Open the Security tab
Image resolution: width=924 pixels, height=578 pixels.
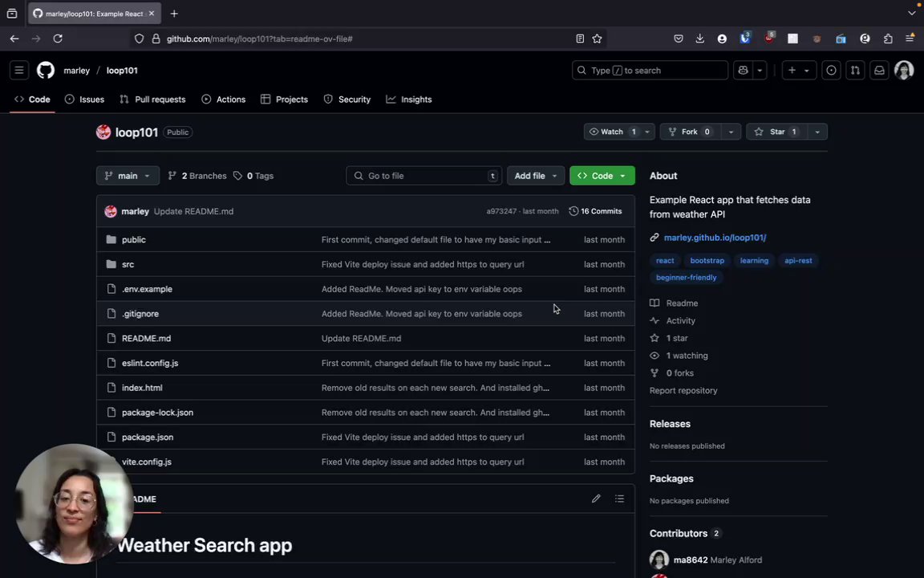click(347, 99)
